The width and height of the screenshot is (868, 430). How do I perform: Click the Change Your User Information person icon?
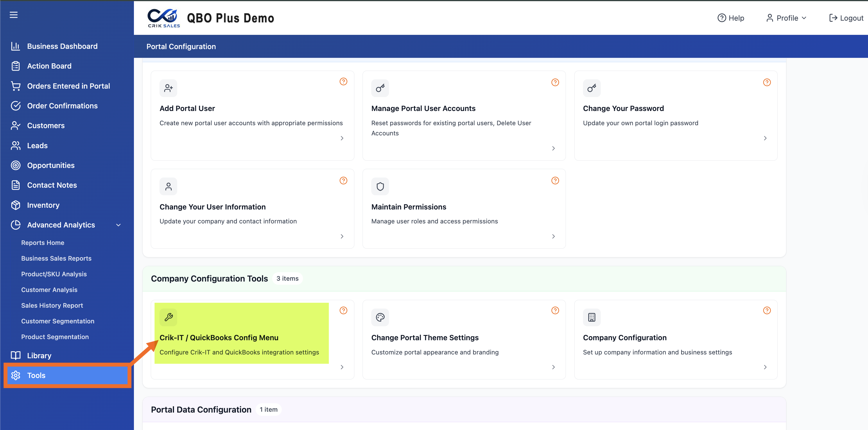pos(168,186)
